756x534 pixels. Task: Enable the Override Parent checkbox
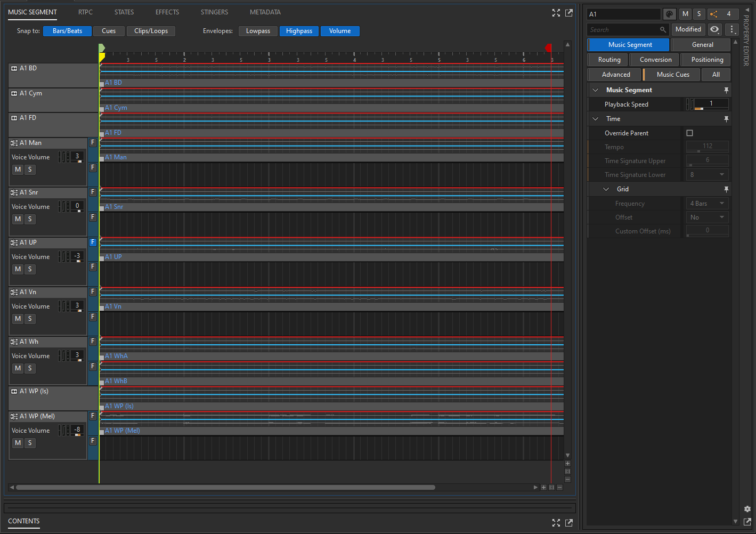pos(690,133)
